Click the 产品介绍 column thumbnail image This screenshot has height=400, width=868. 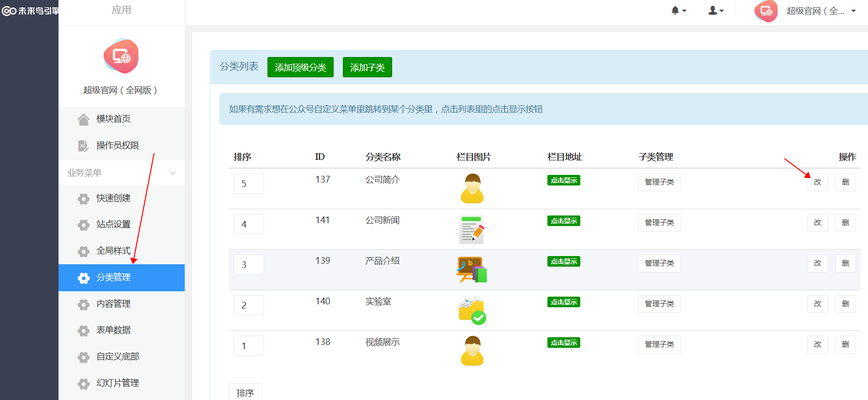472,270
